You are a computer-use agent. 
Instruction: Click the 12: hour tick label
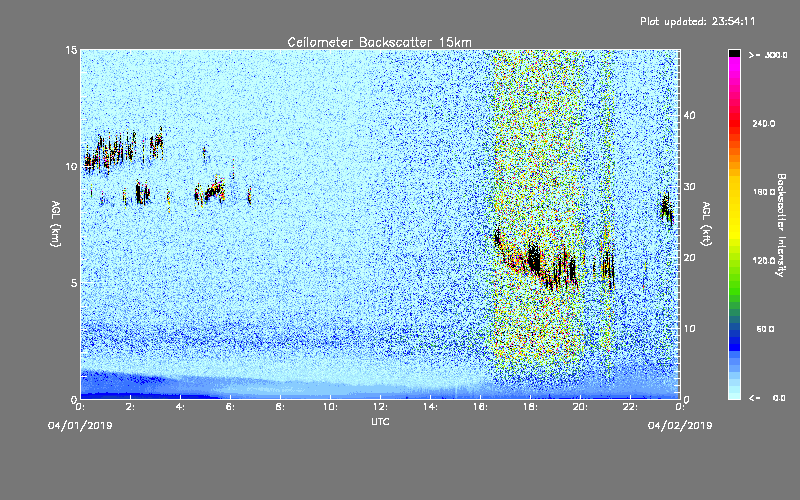[380, 407]
